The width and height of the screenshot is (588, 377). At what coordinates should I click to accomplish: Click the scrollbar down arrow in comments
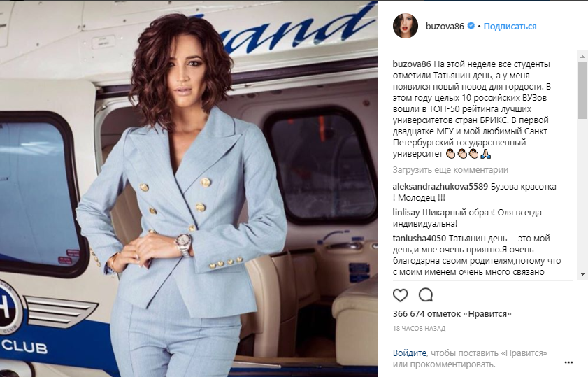tap(582, 274)
